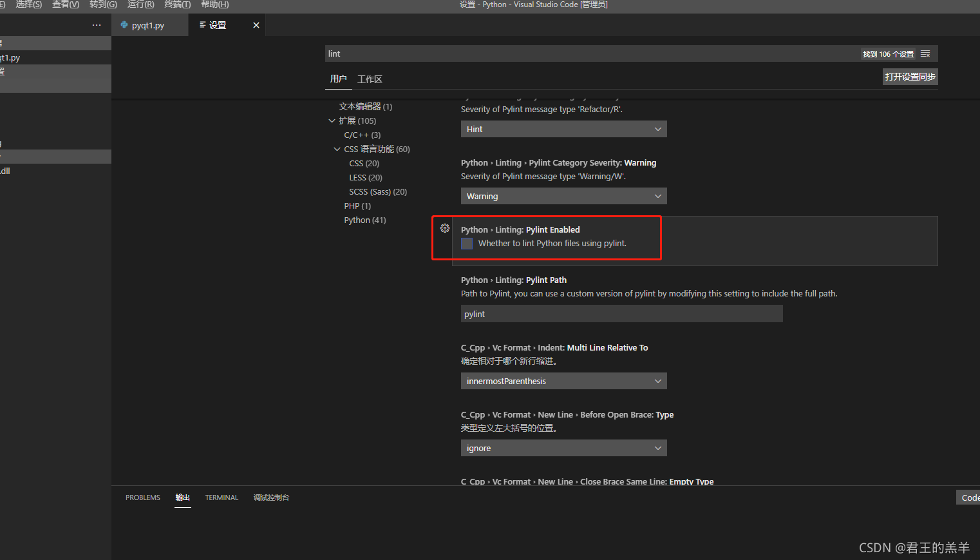Click the Before Open Brace: Type title
Image resolution: width=980 pixels, height=560 pixels.
(x=567, y=414)
